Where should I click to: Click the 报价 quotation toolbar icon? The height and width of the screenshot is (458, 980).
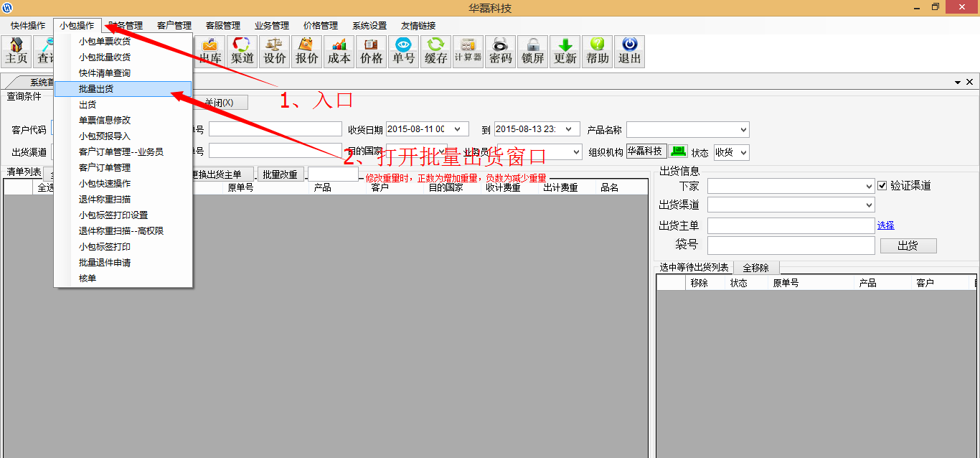[307, 52]
